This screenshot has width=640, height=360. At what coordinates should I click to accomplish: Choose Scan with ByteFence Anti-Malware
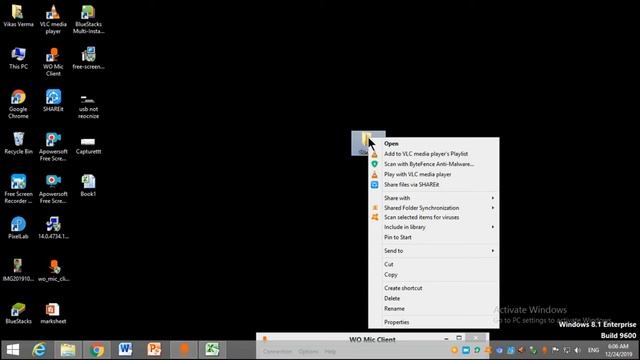click(x=433, y=164)
